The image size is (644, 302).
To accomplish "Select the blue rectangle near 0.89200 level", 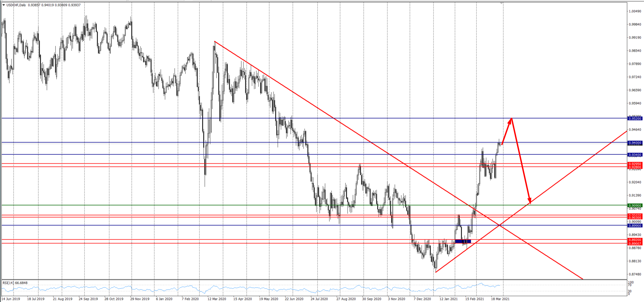I will (463, 241).
